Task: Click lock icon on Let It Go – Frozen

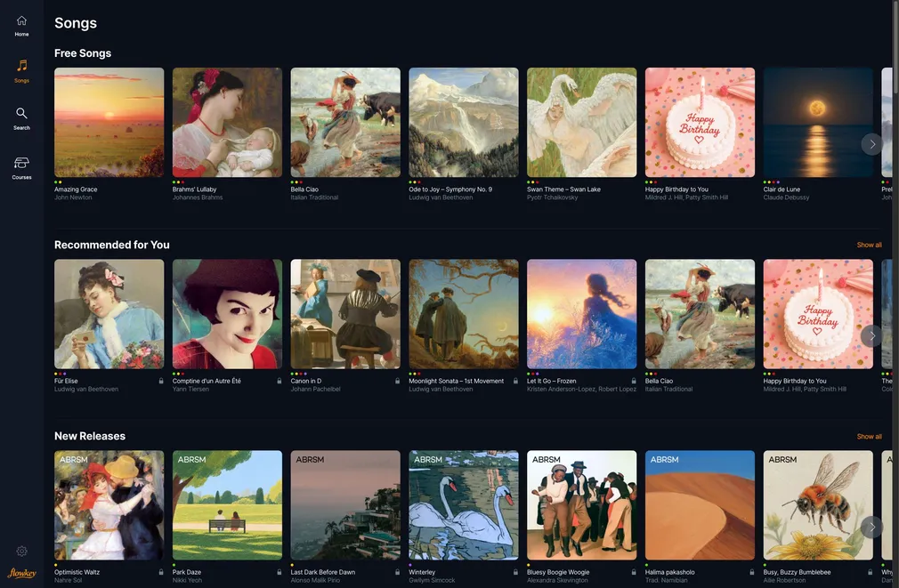Action: (634, 381)
